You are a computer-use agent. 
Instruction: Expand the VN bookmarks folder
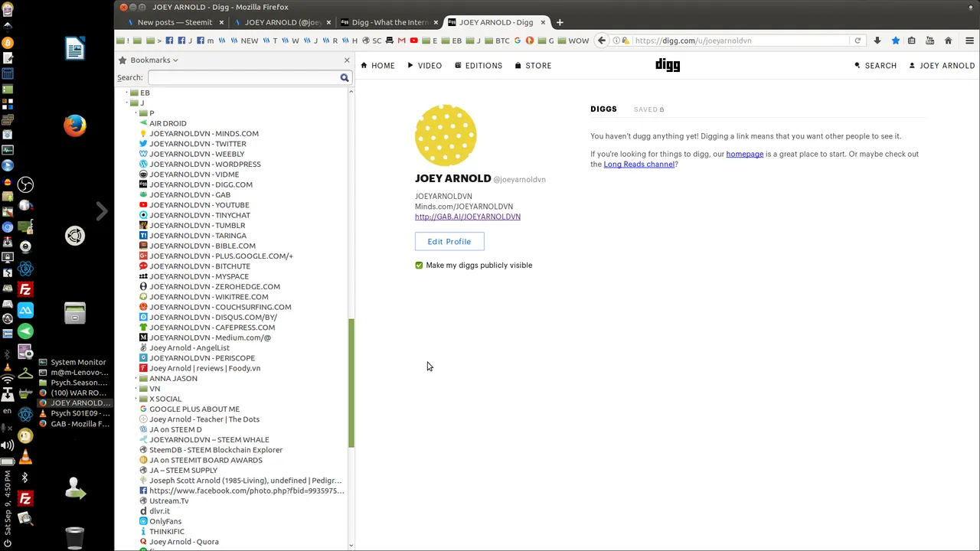pyautogui.click(x=136, y=389)
